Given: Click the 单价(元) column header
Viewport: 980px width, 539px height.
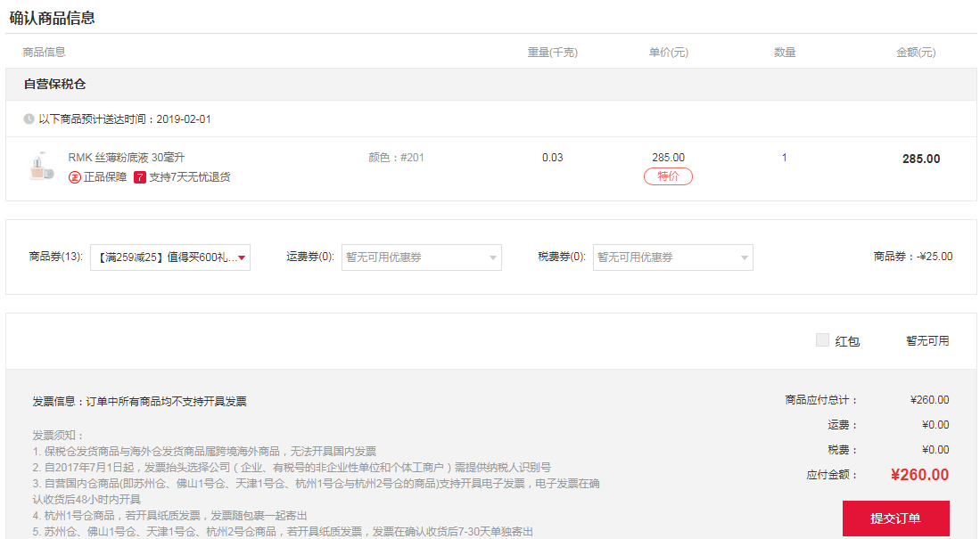Looking at the screenshot, I should [668, 53].
